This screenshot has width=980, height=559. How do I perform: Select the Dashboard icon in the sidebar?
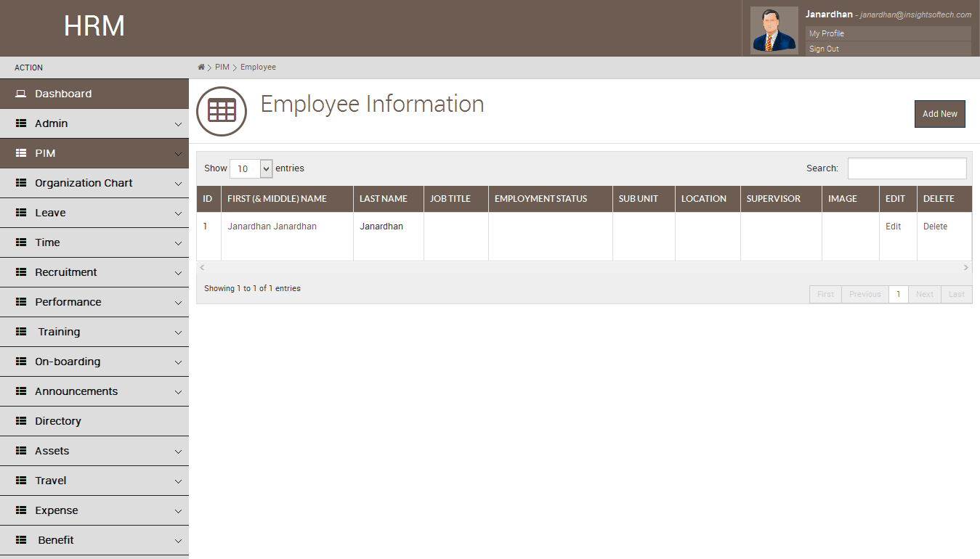pyautogui.click(x=21, y=93)
